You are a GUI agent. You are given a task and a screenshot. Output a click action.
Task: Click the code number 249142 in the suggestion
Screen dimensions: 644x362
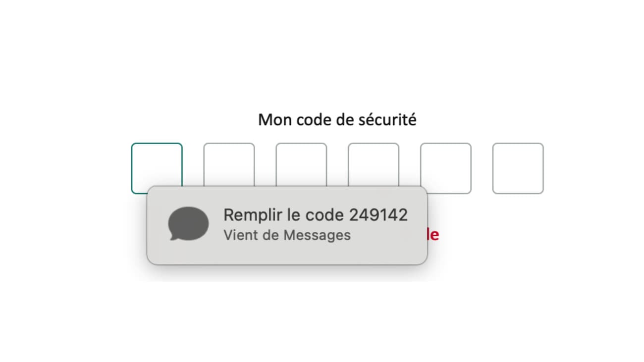[378, 215]
